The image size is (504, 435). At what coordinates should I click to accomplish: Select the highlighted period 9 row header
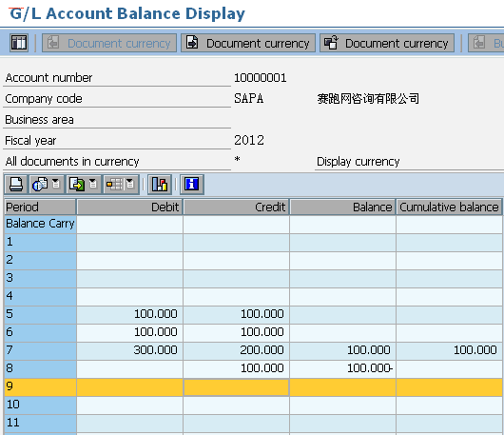[41, 386]
